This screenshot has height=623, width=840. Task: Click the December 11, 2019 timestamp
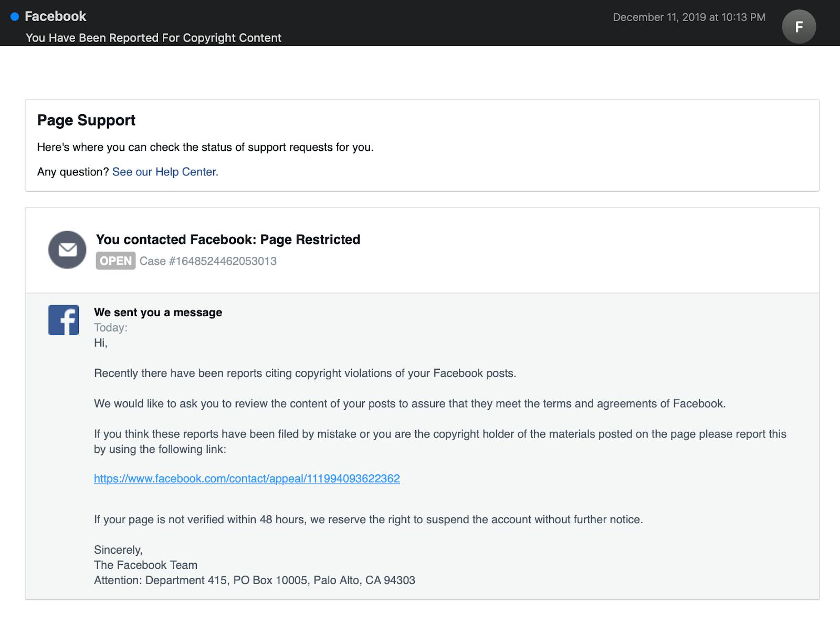pyautogui.click(x=689, y=17)
